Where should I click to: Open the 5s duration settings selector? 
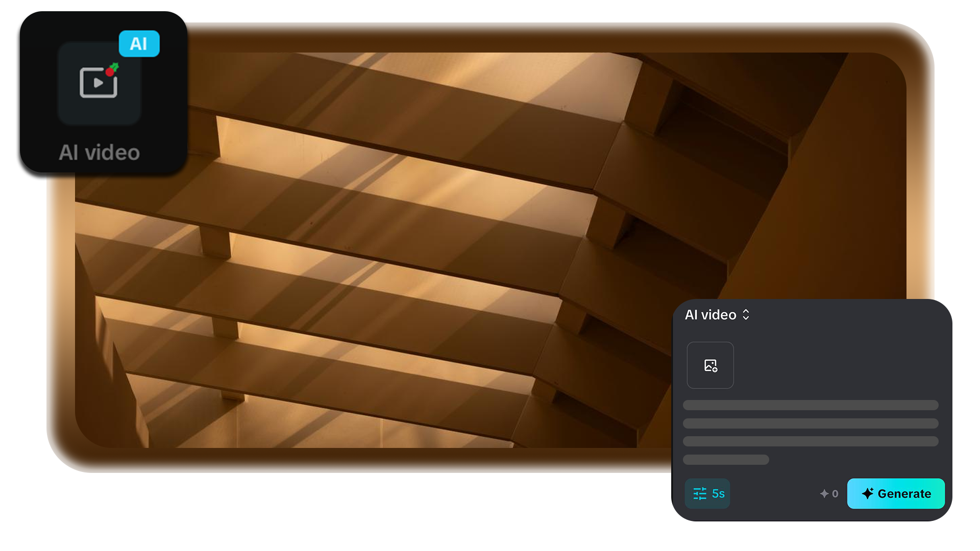pos(707,493)
